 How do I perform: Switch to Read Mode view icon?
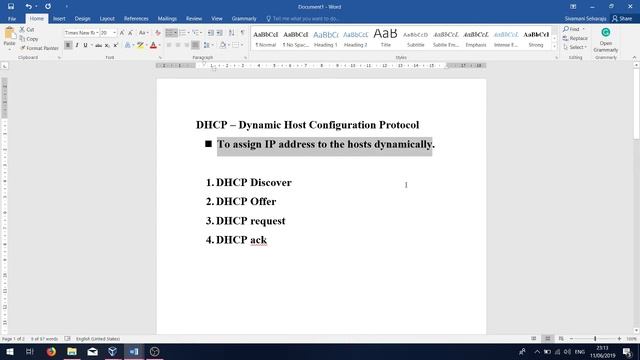tap(533, 339)
